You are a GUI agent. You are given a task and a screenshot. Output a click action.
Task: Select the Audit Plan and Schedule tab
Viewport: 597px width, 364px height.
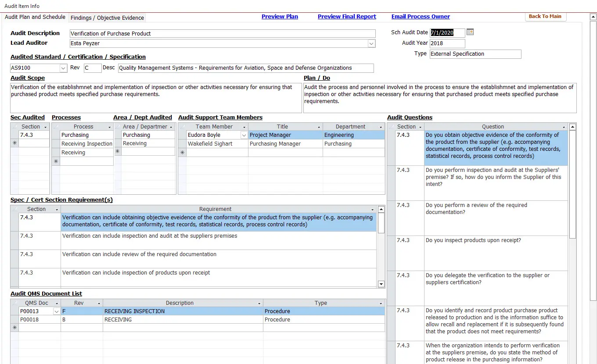point(35,17)
